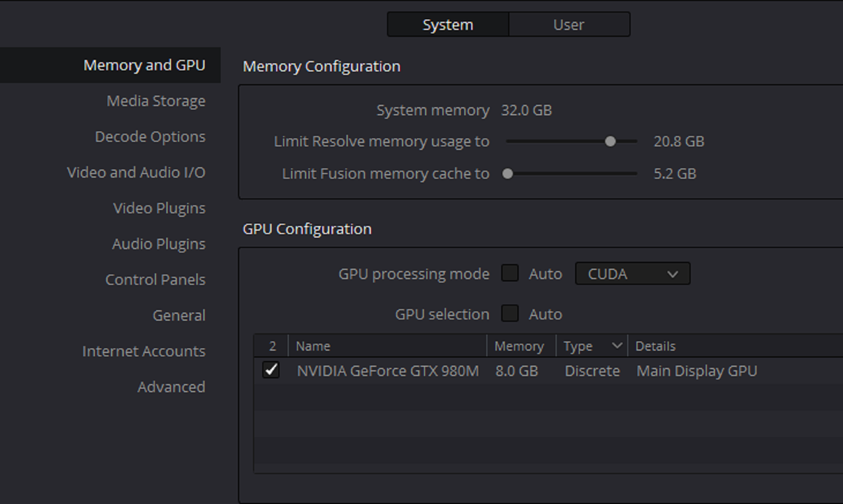The height and width of the screenshot is (504, 843).
Task: Uncheck the NVIDIA GeForce GTX 980M GPU
Action: [271, 370]
